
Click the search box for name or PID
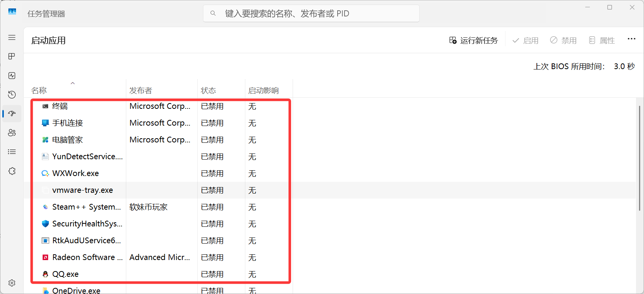pyautogui.click(x=311, y=13)
